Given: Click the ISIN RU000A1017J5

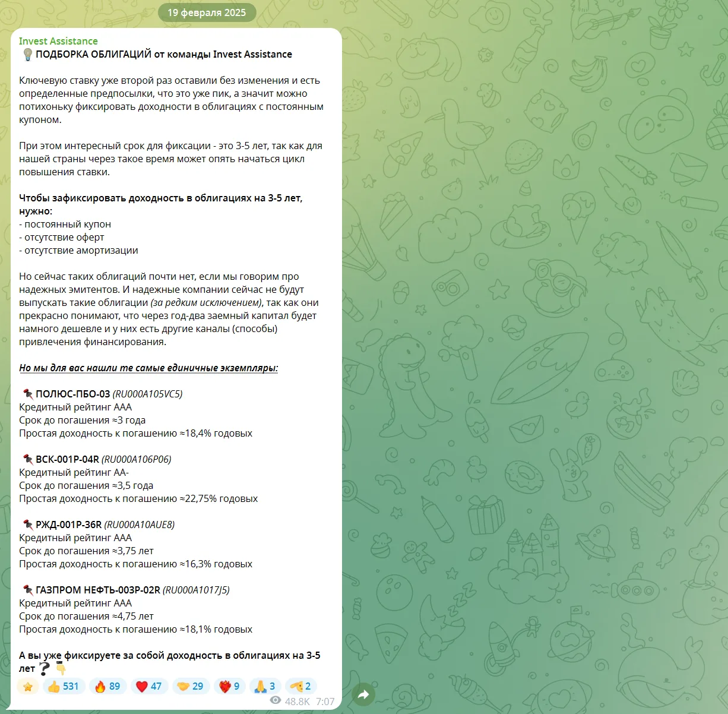Looking at the screenshot, I should point(197,590).
